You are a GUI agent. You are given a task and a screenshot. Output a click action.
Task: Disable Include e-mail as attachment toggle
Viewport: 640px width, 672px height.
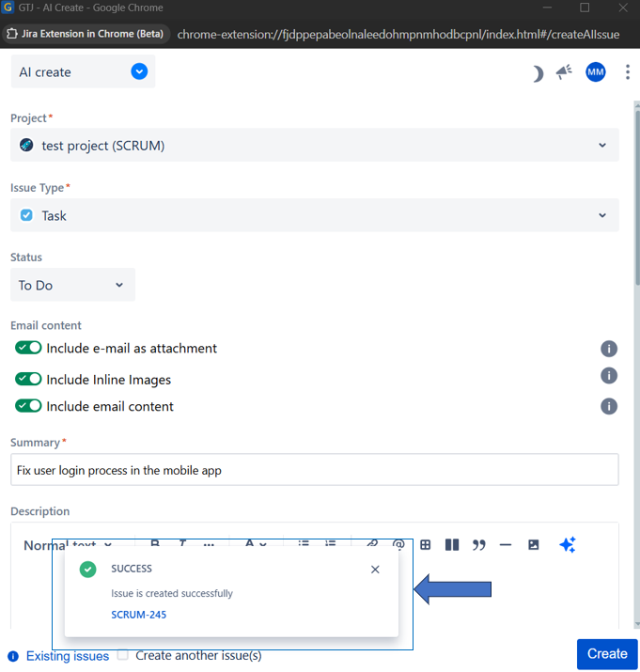29,348
